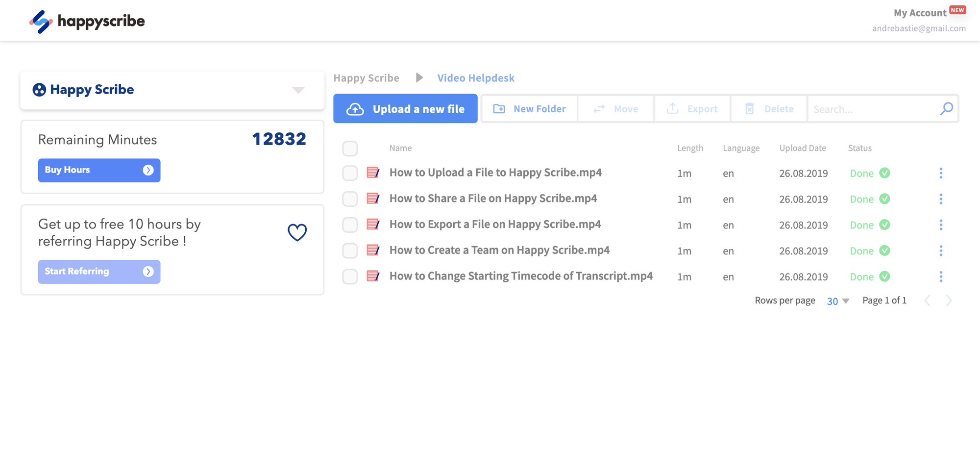Open file icon for How to Upload a File
Screen dimensions: 980x474
[x=373, y=173]
